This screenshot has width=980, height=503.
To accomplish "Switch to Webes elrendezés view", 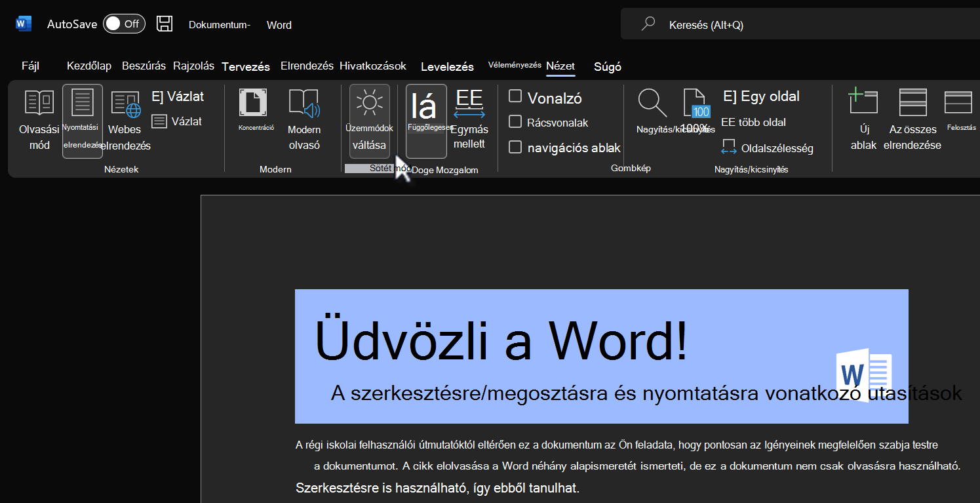I will (x=125, y=121).
